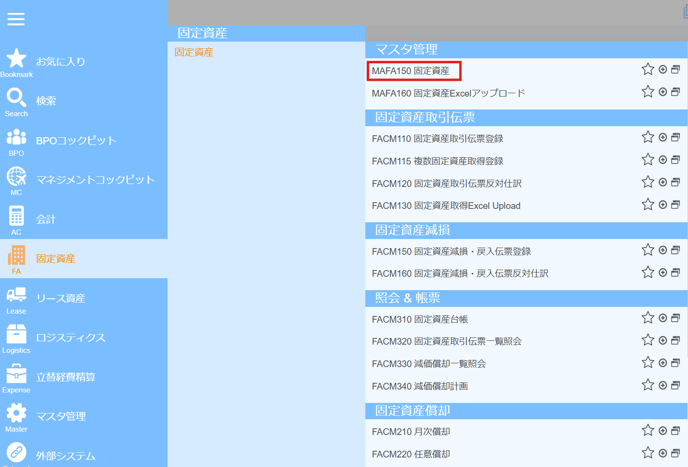Open 会計 AC module in sidebar
This screenshot has width=688, height=467.
click(83, 220)
